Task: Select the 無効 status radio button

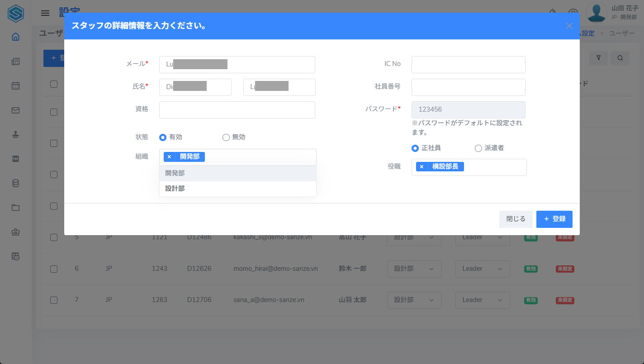Action: coord(226,137)
